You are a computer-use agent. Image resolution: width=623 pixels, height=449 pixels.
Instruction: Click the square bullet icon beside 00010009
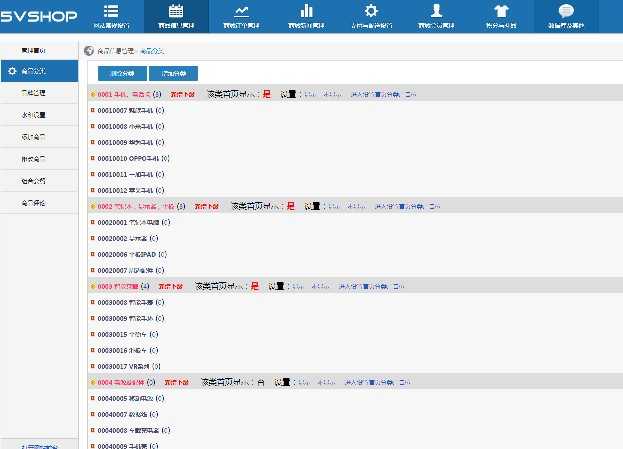click(93, 142)
